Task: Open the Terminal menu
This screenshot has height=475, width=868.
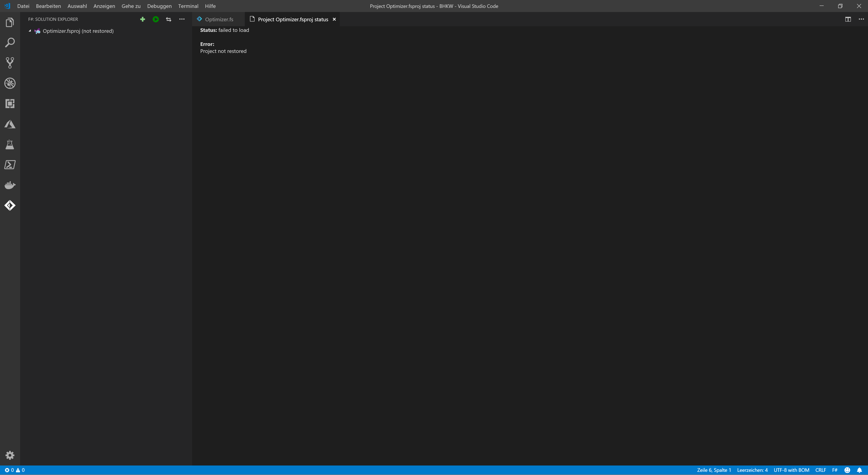Action: (x=188, y=6)
